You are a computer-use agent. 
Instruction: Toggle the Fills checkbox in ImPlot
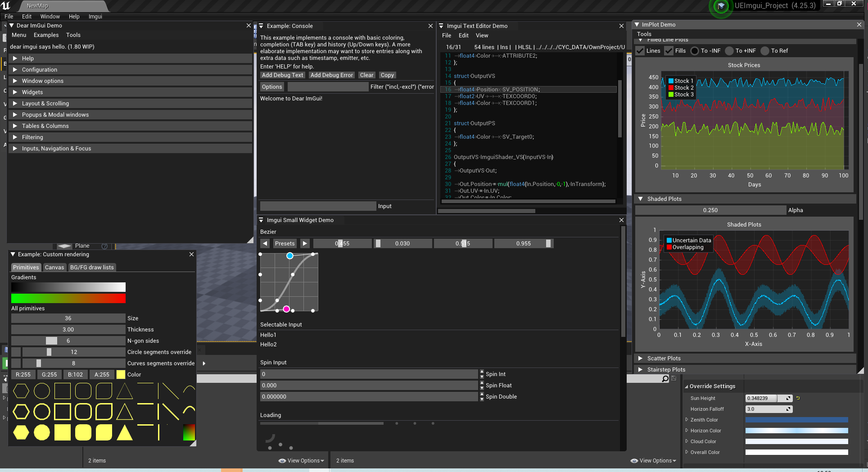(x=669, y=51)
